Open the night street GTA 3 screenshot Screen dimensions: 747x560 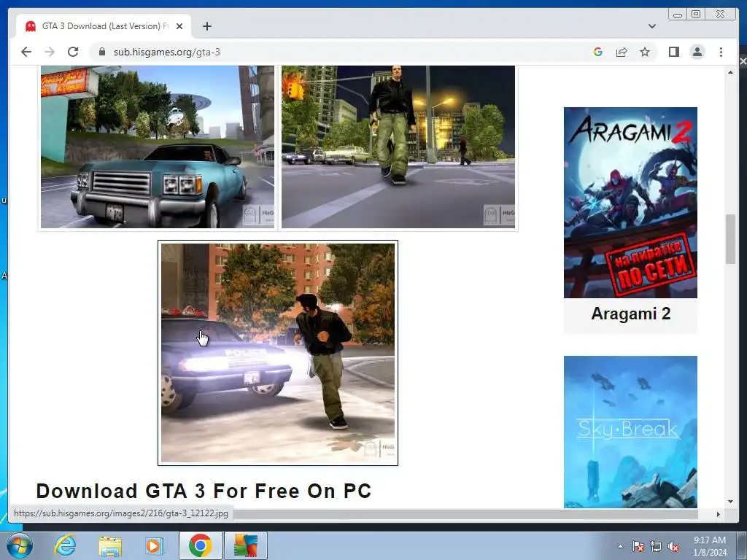click(x=398, y=147)
